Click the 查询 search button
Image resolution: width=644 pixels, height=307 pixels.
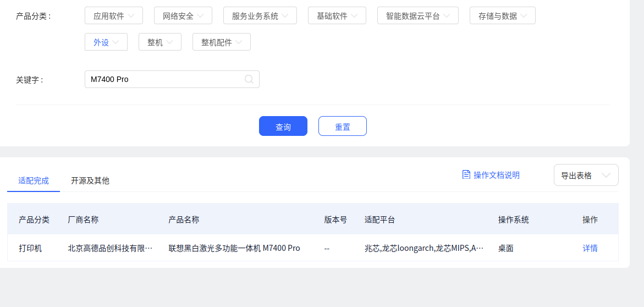pyautogui.click(x=283, y=127)
